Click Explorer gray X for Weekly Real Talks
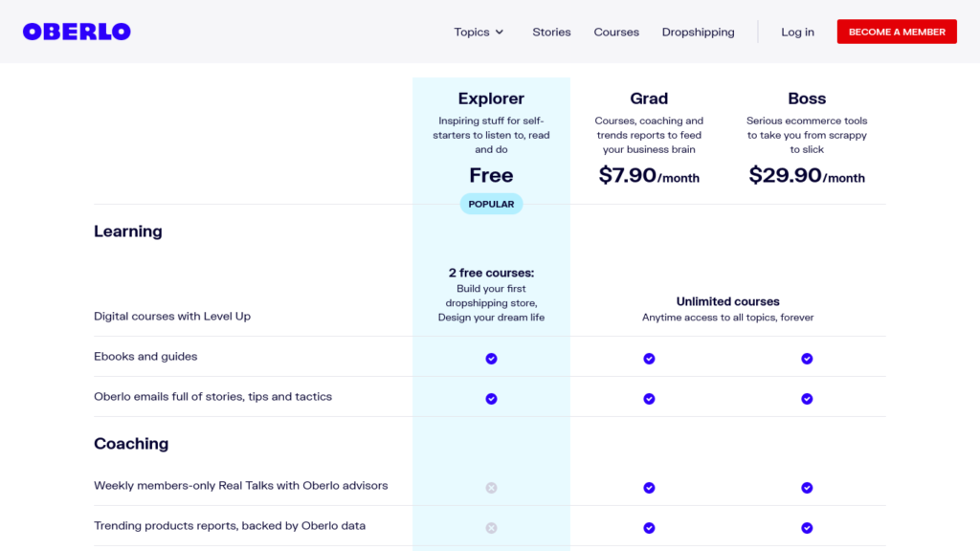Screen dimensions: 980x551 click(491, 488)
